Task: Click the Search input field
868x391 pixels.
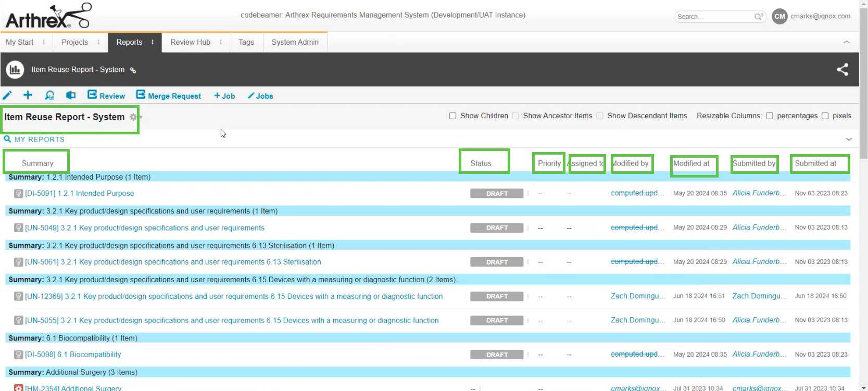Action: click(713, 17)
